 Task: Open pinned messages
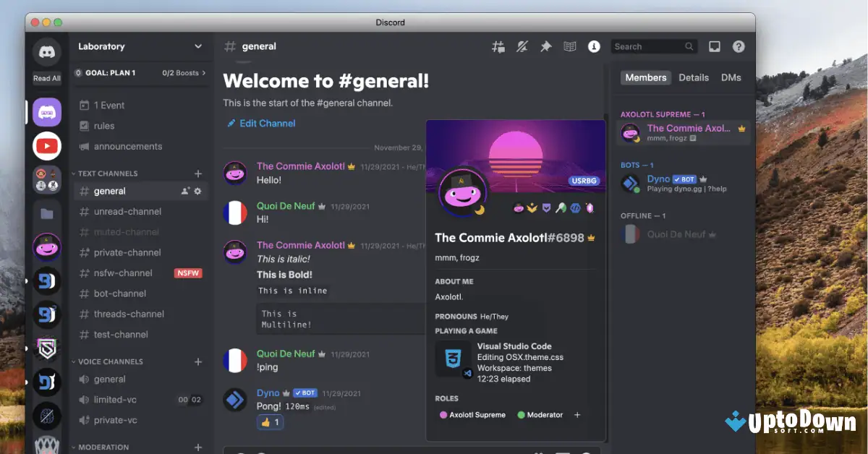(x=546, y=46)
